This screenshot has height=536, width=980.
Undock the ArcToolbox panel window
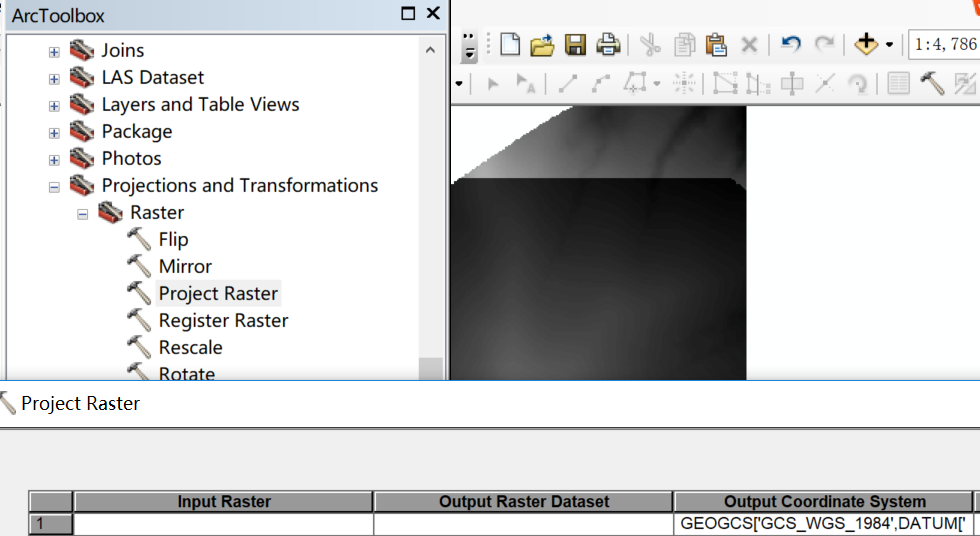tap(408, 13)
